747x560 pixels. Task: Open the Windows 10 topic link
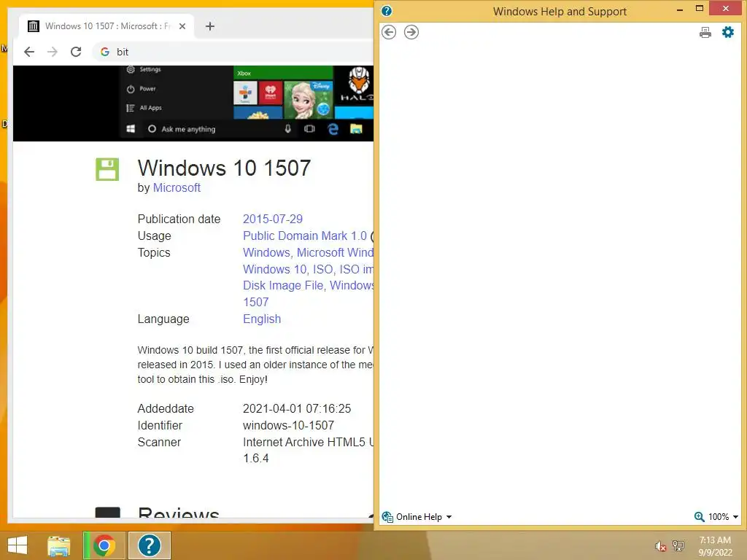275,269
